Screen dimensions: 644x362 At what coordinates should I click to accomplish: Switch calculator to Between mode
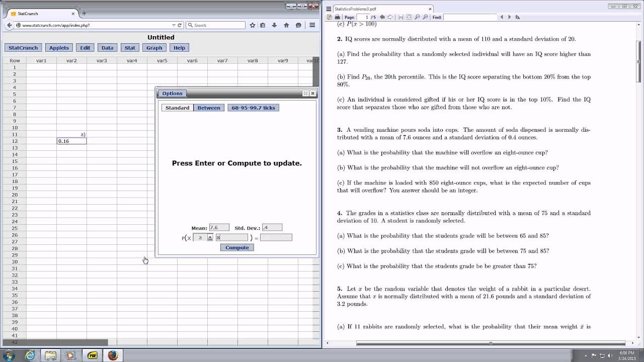(209, 108)
